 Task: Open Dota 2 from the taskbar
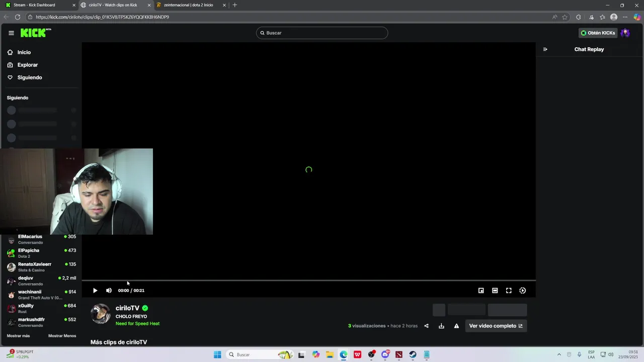399,354
